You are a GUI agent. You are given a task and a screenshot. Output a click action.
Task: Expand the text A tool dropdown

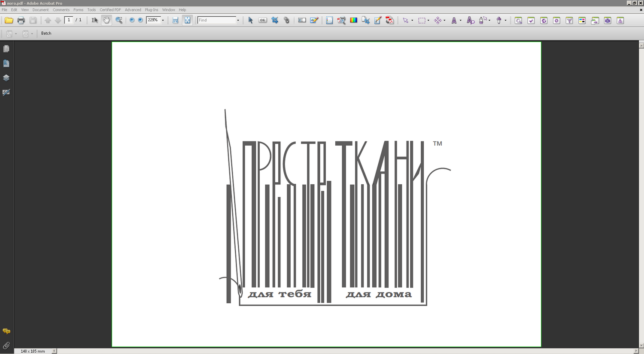460,20
